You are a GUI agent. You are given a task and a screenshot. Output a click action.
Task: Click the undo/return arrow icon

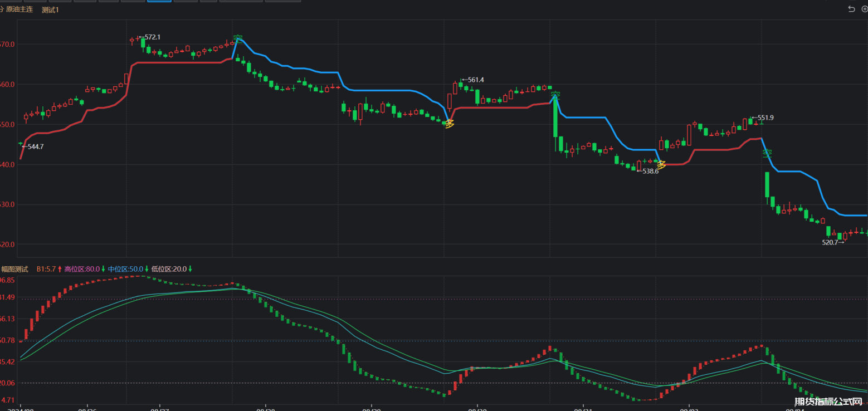tap(851, 9)
